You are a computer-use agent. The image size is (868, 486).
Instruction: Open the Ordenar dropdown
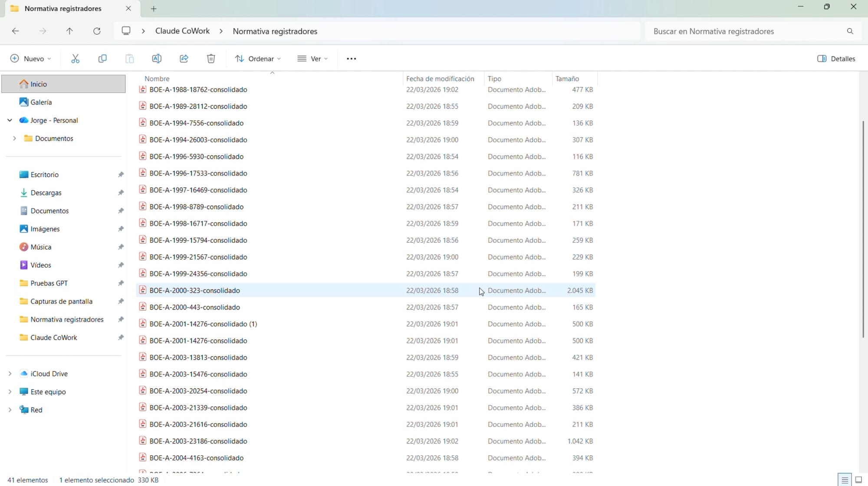point(258,59)
